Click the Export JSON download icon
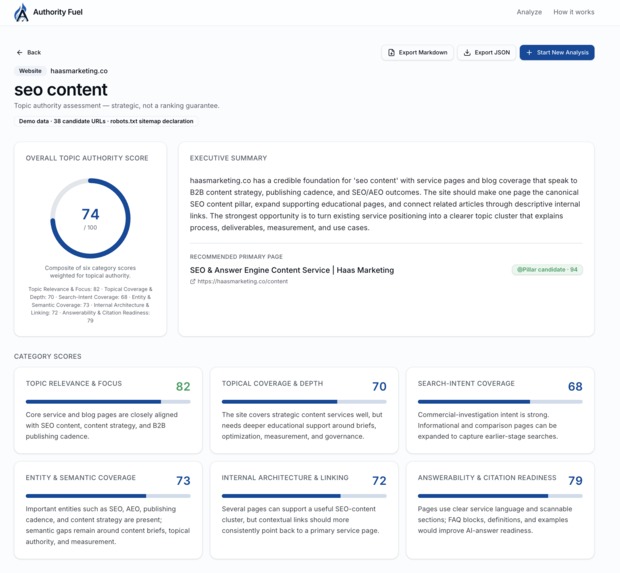The height and width of the screenshot is (573, 620). click(x=467, y=53)
